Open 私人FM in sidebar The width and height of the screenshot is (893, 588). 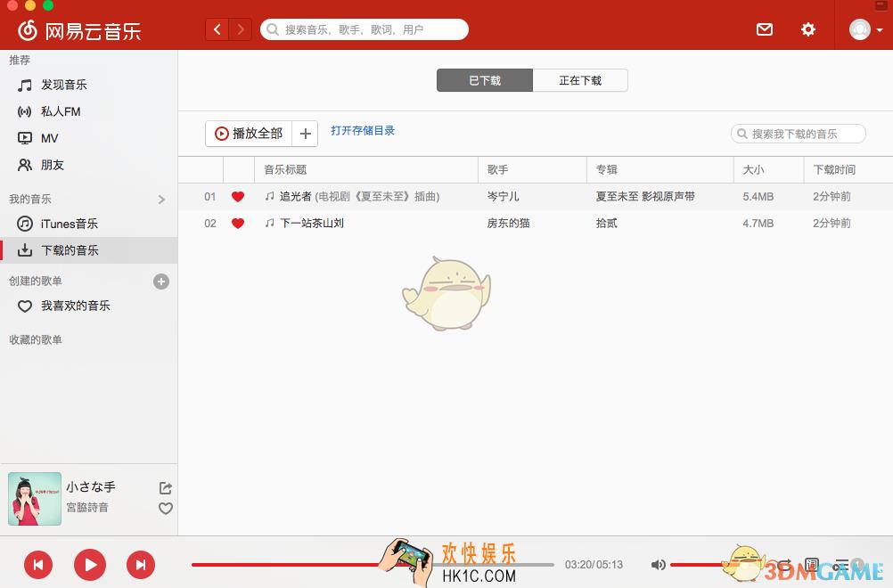89,111
